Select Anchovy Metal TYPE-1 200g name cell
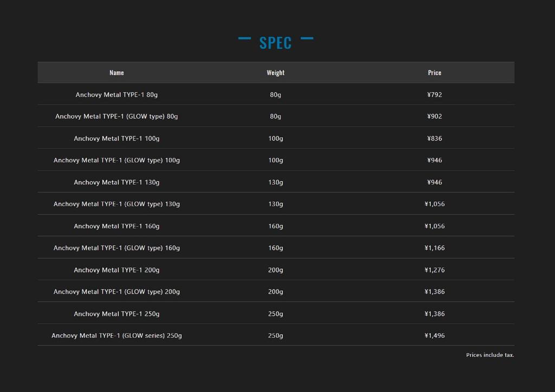Viewport: 555px width, 392px height. 117,270
